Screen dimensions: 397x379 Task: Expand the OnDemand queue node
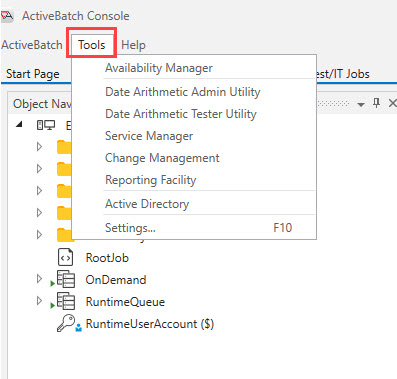[39, 279]
